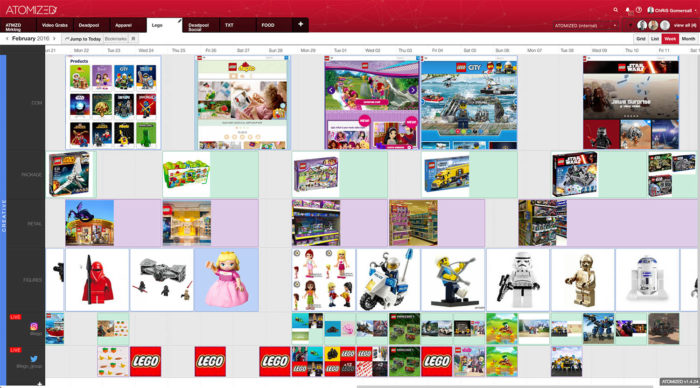Open the Star Wars shuttle package thumbnail
Viewport: 700px width, 388px height.
[x=69, y=174]
